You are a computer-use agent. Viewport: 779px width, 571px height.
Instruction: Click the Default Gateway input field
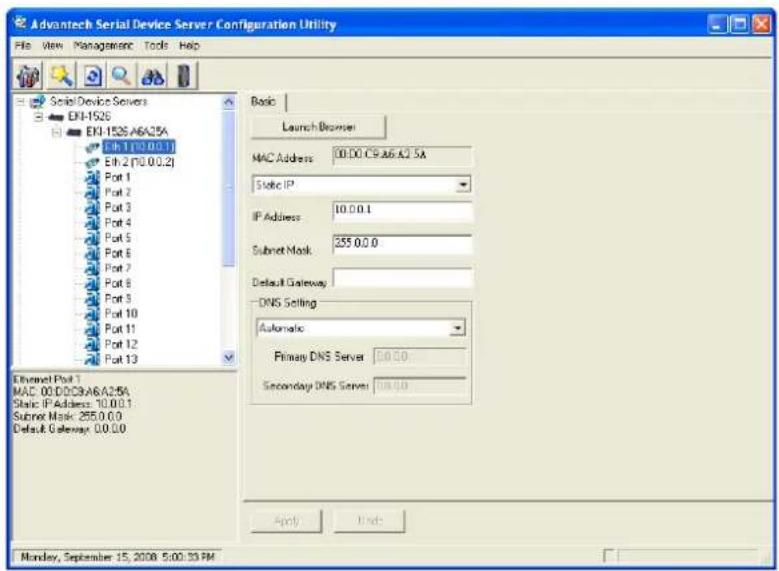[402, 278]
